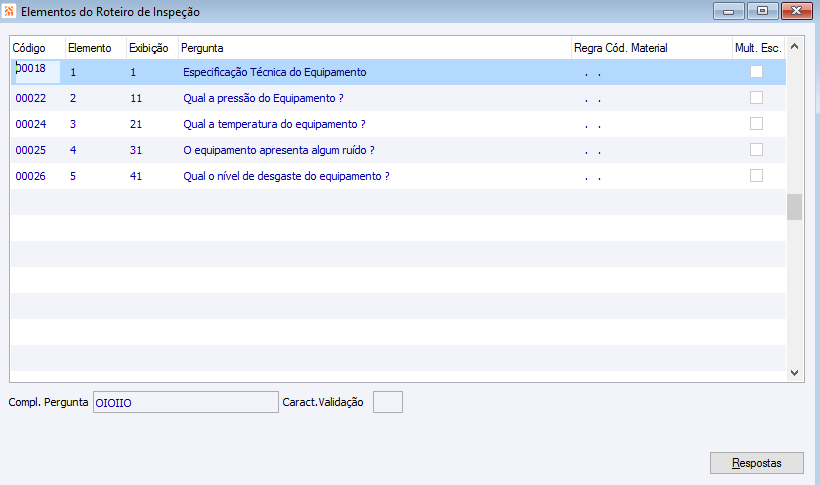Select 'O equipamento apresenta algum ruído ?' row
Image resolution: width=820 pixels, height=485 pixels.
[398, 150]
